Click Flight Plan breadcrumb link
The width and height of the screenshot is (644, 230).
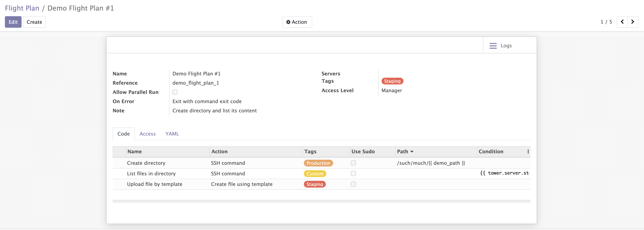click(22, 8)
